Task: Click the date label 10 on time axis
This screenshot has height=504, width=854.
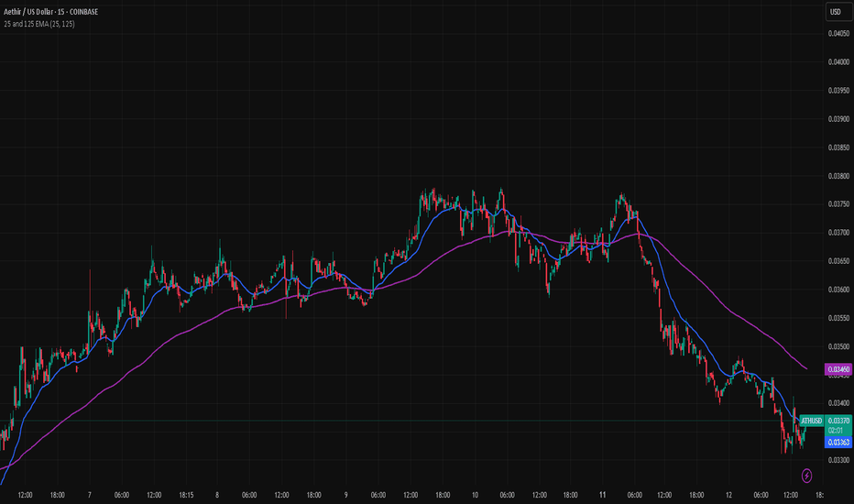Action: tap(475, 495)
